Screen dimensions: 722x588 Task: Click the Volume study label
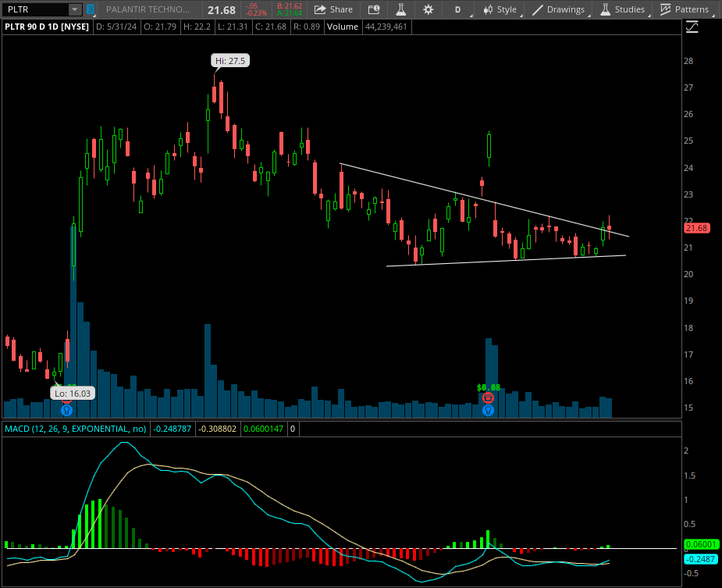pos(343,27)
